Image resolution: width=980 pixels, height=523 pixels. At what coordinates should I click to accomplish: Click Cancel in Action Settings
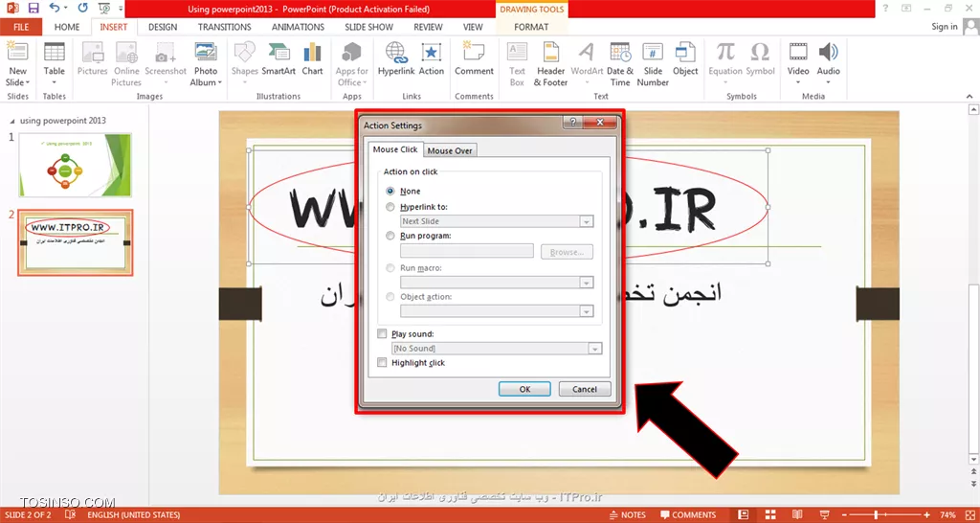585,389
